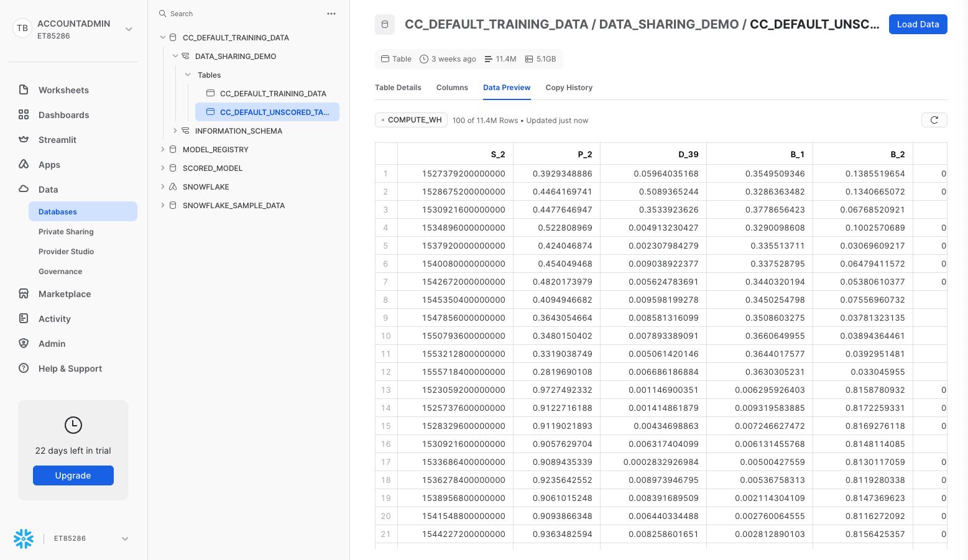Click the Load Data button
Image resolution: width=968 pixels, height=560 pixels.
[918, 24]
